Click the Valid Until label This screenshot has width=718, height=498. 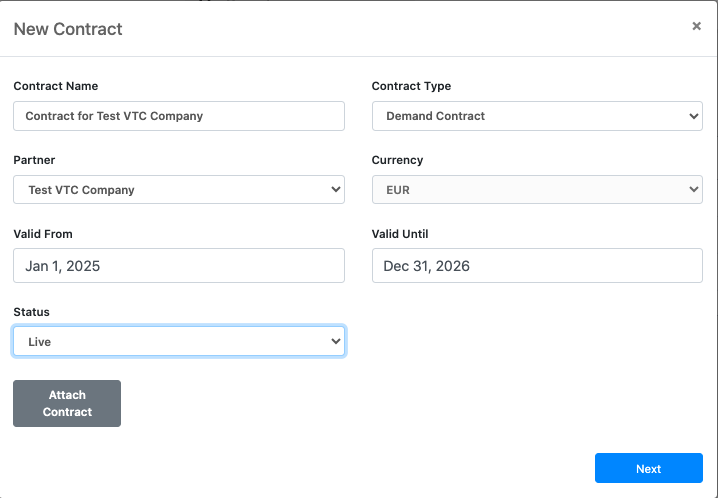point(400,234)
